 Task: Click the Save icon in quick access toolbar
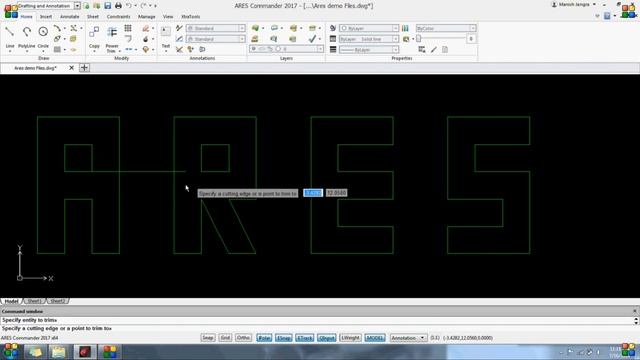[107, 6]
